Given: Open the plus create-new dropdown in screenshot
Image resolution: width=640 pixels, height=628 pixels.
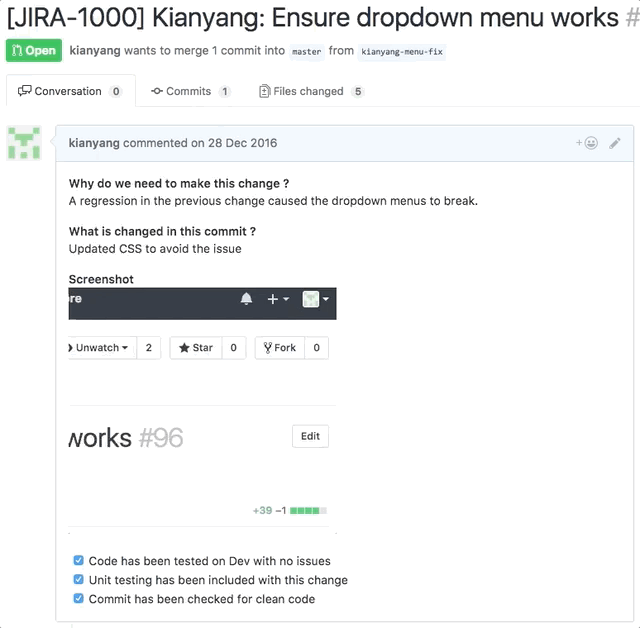Looking at the screenshot, I should coord(278,299).
